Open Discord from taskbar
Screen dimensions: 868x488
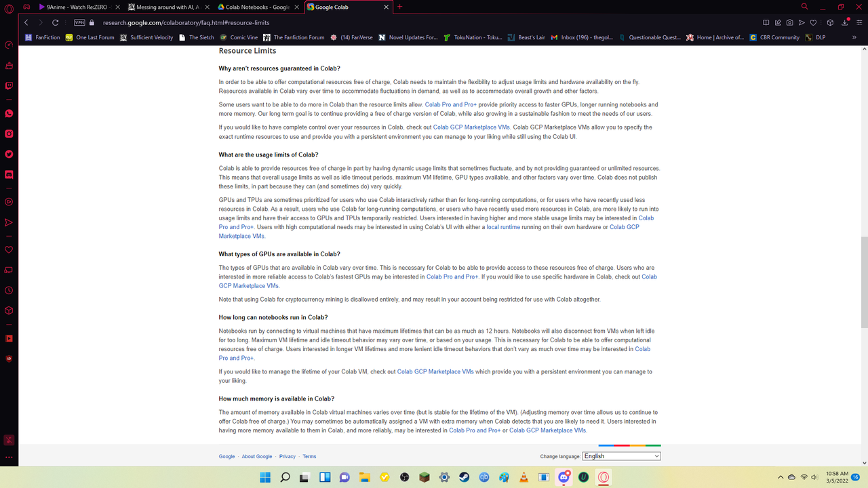(564, 477)
